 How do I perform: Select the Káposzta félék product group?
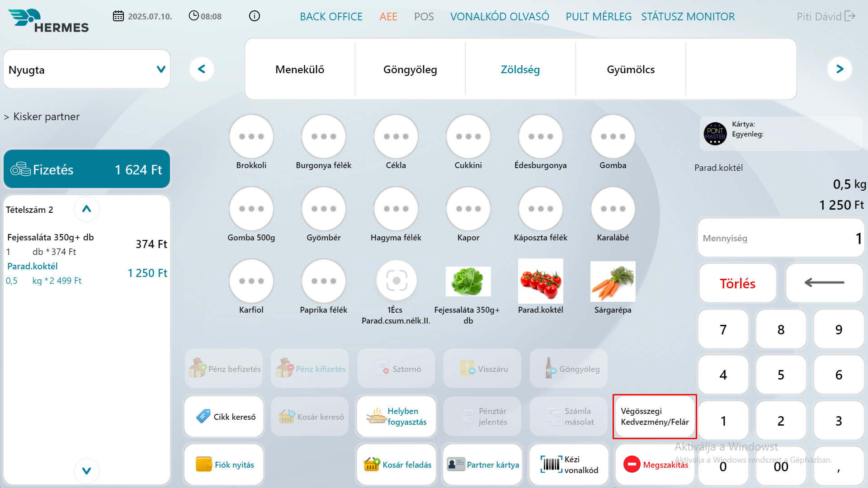pyautogui.click(x=541, y=209)
